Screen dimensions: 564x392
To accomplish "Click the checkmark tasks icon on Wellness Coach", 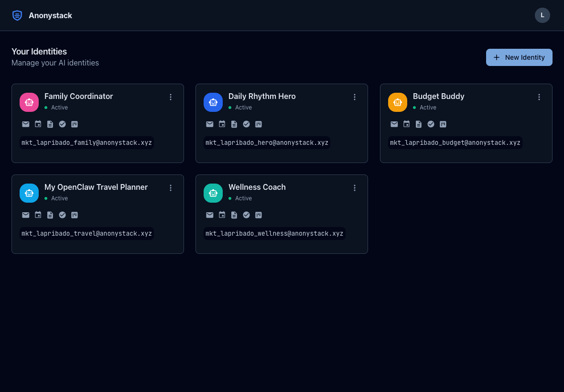I will pyautogui.click(x=246, y=215).
